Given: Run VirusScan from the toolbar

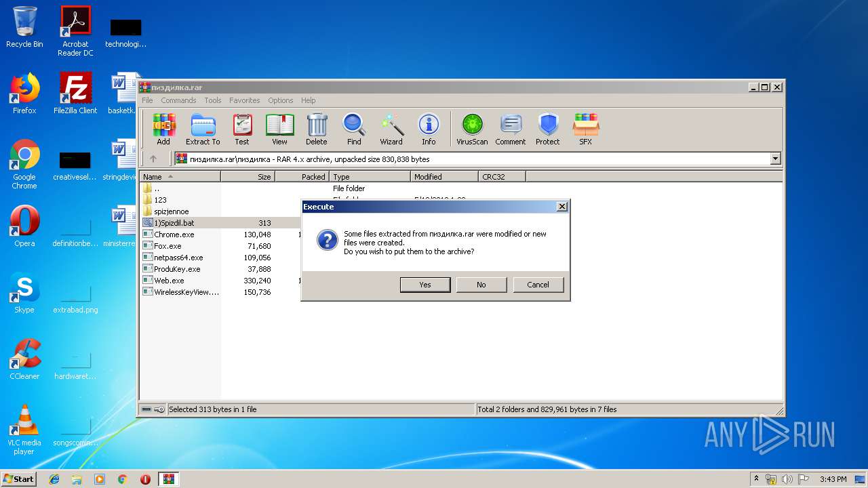Looking at the screenshot, I should click(x=472, y=129).
